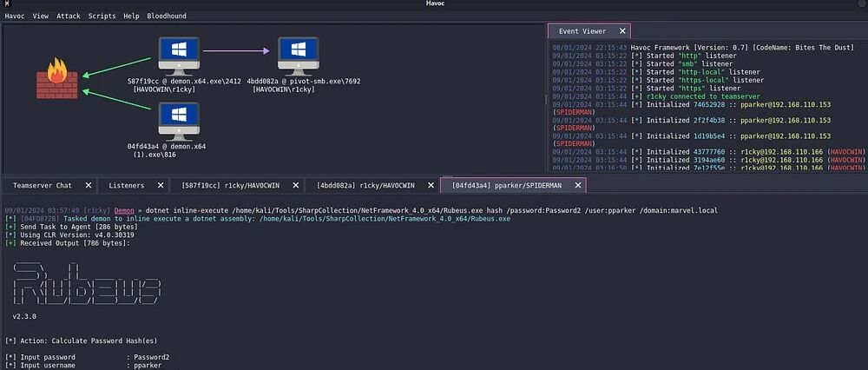868x370 pixels.
Task: Click the Input password : Password2 line
Action: click(x=87, y=357)
